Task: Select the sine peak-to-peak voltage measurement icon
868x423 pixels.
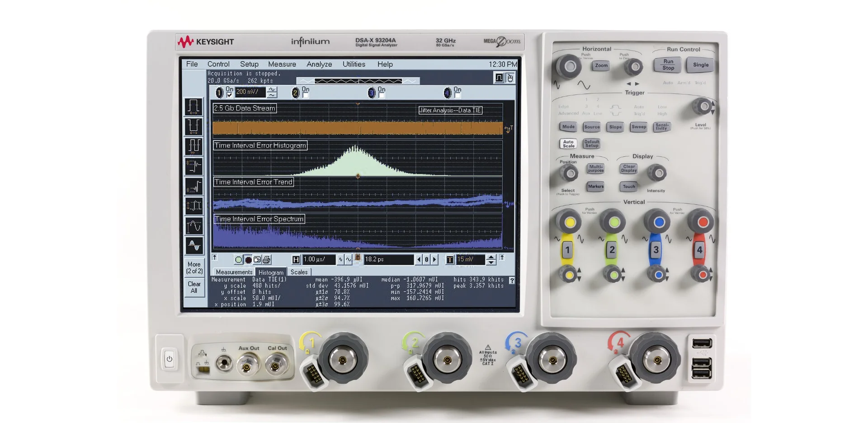Action: click(193, 226)
